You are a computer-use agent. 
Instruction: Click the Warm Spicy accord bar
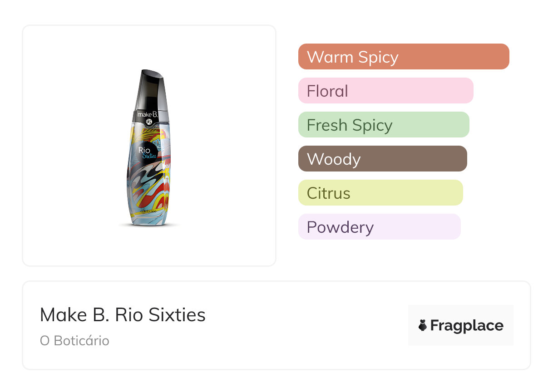tap(403, 57)
